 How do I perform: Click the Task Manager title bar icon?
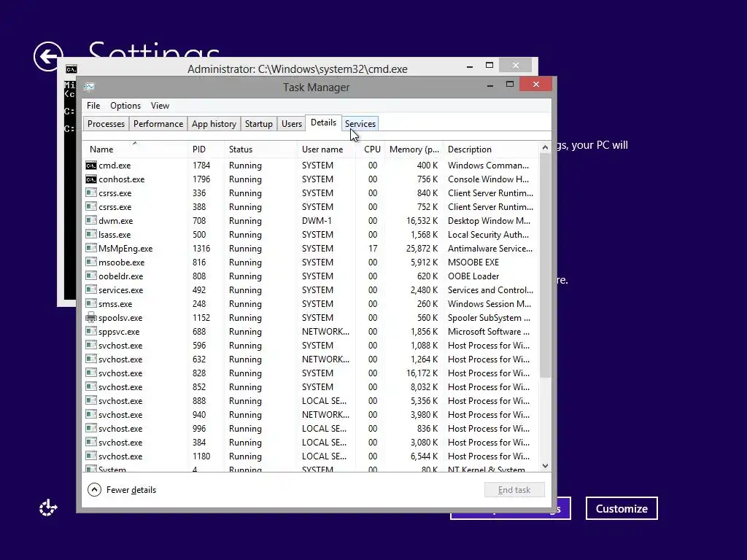pos(89,87)
